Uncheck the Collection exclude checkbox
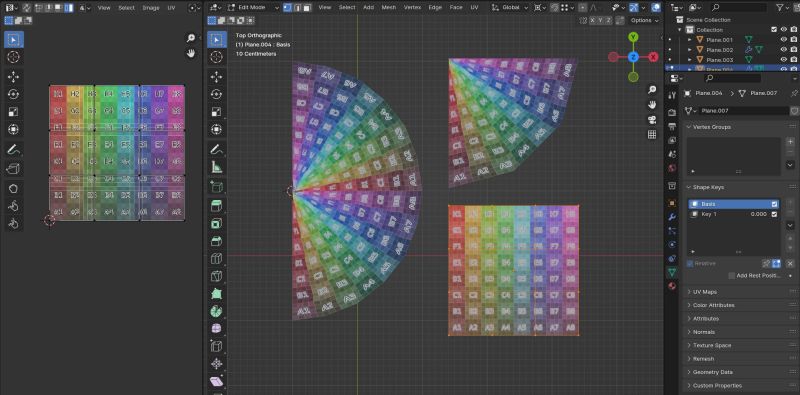Viewport: 800px width, 395px height. click(x=774, y=30)
